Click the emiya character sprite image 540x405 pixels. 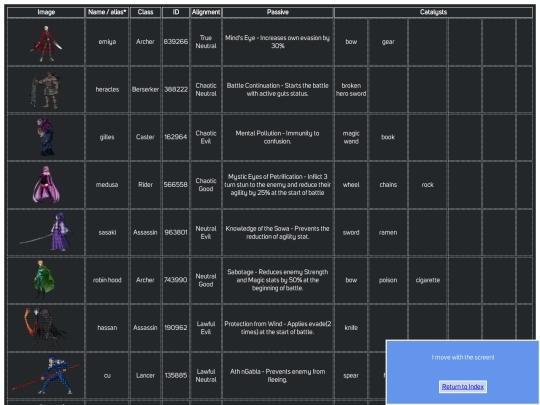coord(46,43)
